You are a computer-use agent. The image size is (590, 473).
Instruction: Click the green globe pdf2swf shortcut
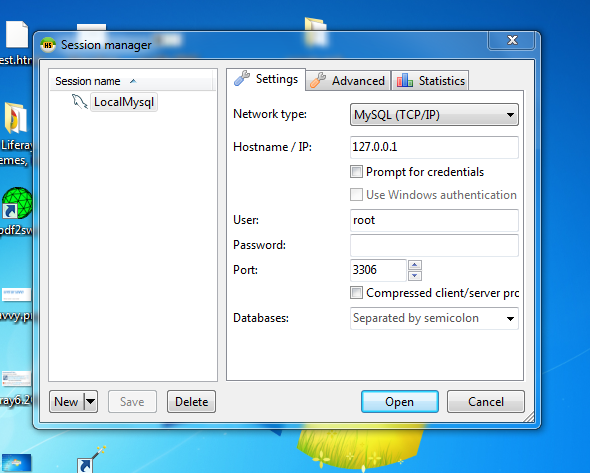pos(17,203)
